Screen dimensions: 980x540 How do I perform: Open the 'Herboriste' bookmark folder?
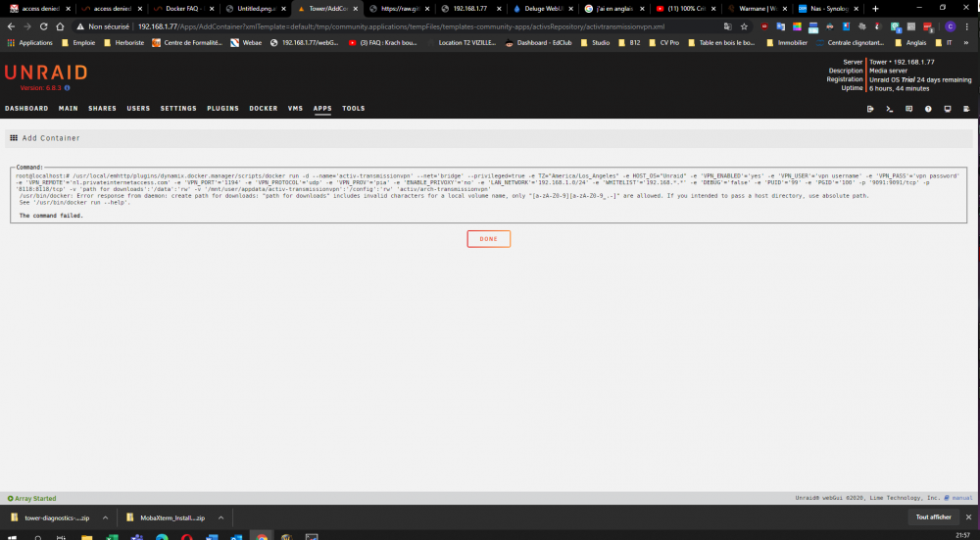(x=123, y=42)
